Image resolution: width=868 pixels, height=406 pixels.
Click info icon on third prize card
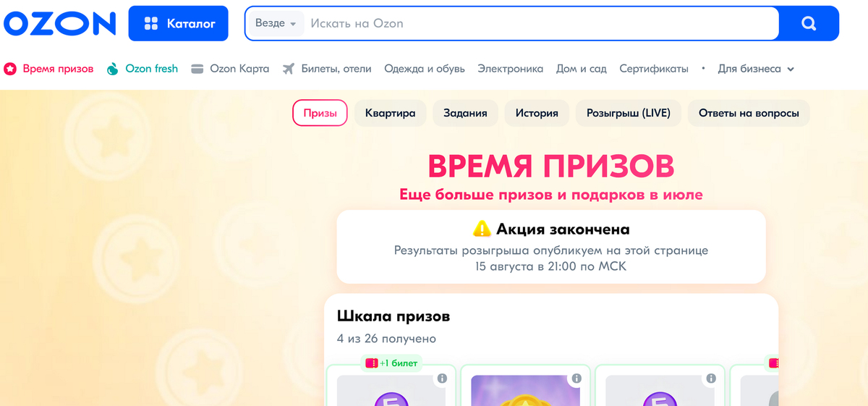711,378
